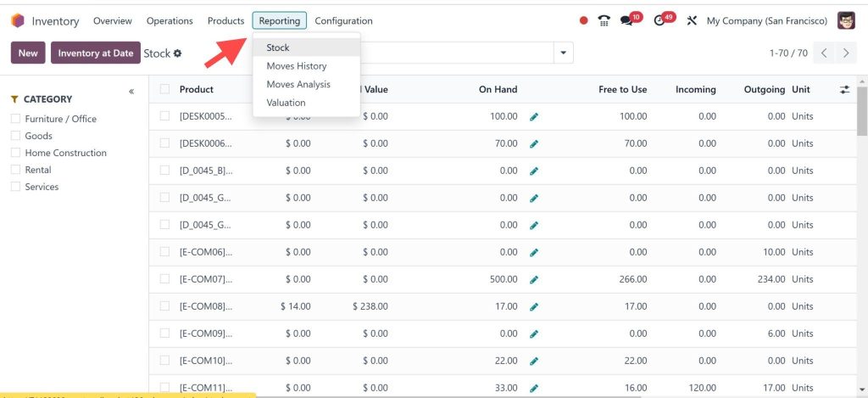
Task: Open the activities clock icon with badge 49
Action: tap(659, 21)
